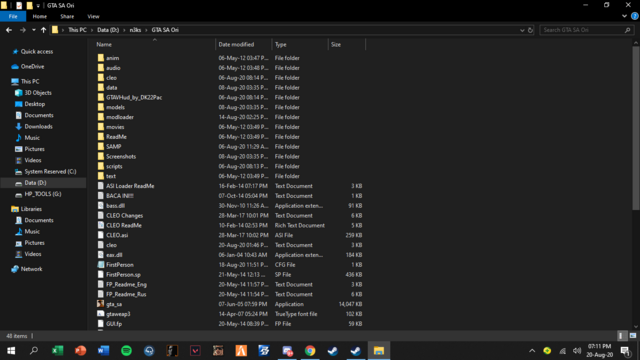Image resolution: width=640 pixels, height=360 pixels.
Task: Click the File Explorer taskbar icon
Action: 379,351
